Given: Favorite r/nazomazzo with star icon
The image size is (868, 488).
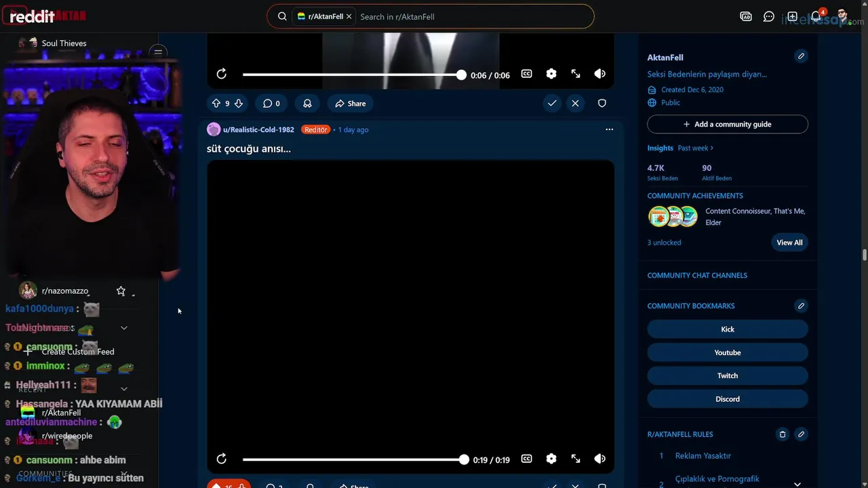Looking at the screenshot, I should (x=121, y=291).
